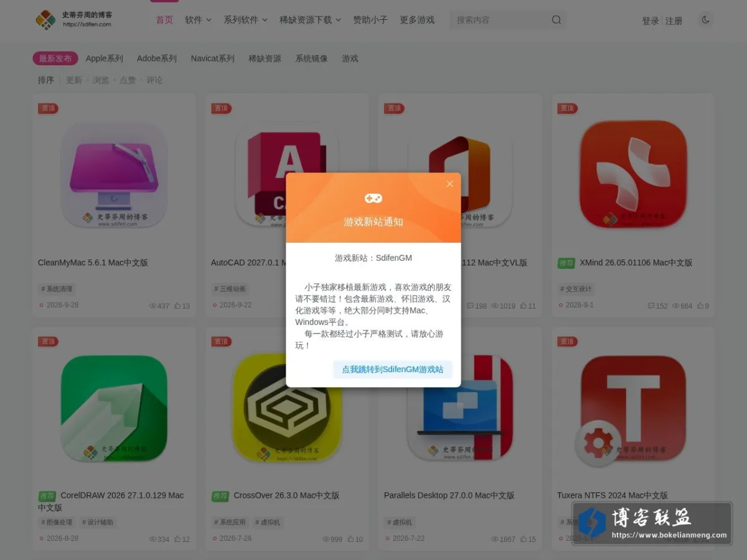Open CorelDRAW 2026 27.1.0.129 title link
Viewport: 747px width, 560px height.
tap(111, 501)
